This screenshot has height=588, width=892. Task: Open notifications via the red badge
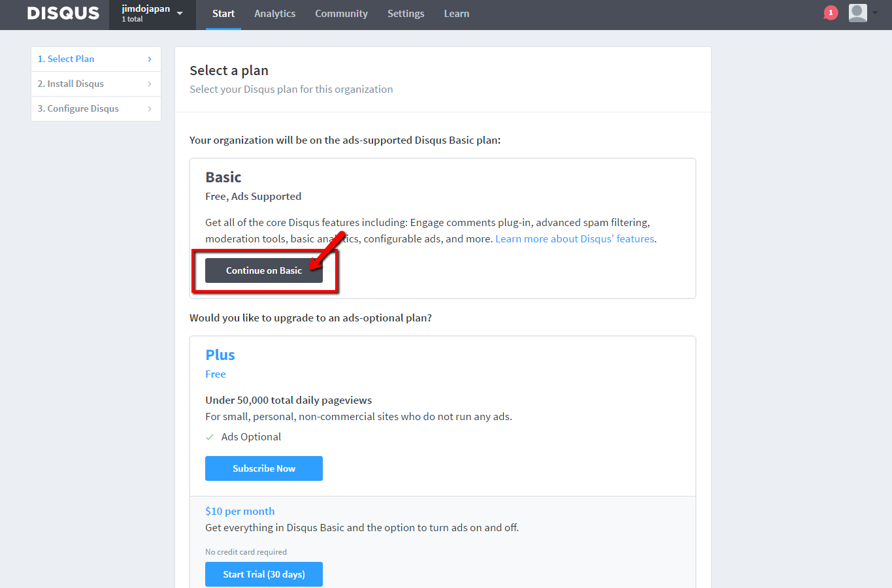pyautogui.click(x=830, y=12)
